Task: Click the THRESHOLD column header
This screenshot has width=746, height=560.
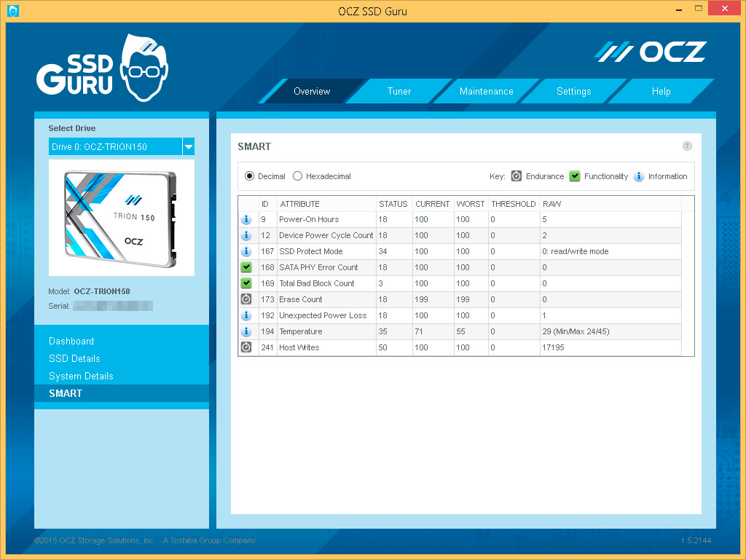Action: point(514,204)
